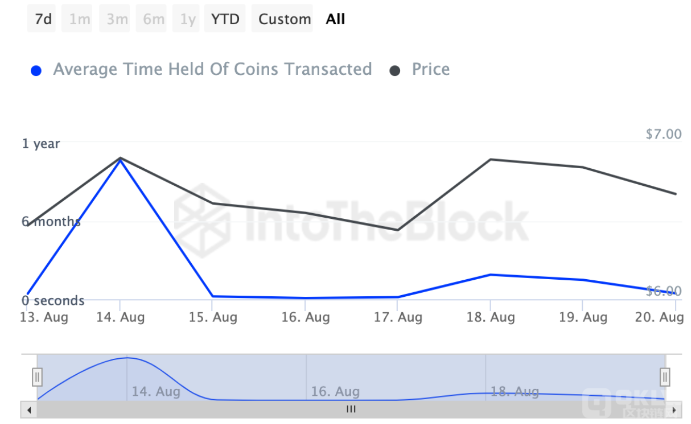Choose the 3m range option
The image size is (691, 424).
click(117, 19)
